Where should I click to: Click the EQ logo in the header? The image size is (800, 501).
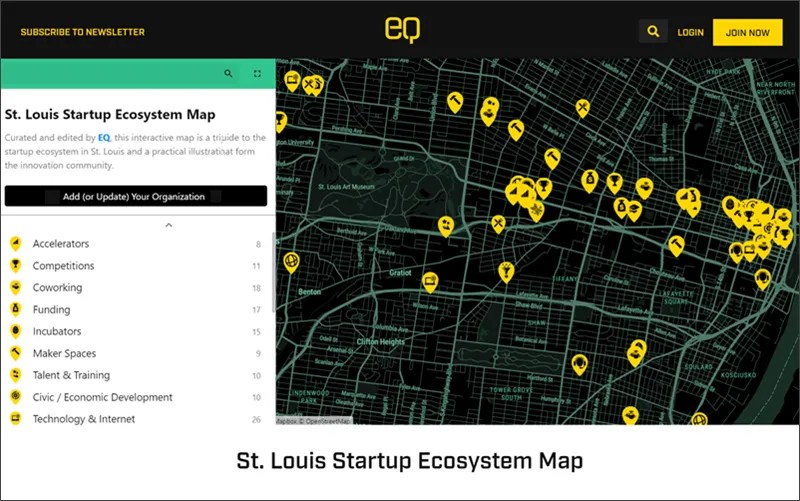(x=402, y=30)
